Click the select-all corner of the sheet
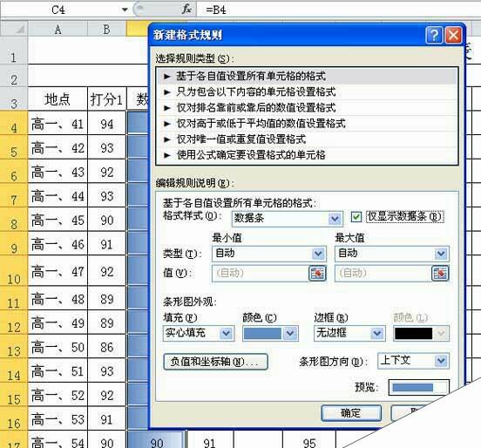The image size is (481, 448). pyautogui.click(x=14, y=29)
